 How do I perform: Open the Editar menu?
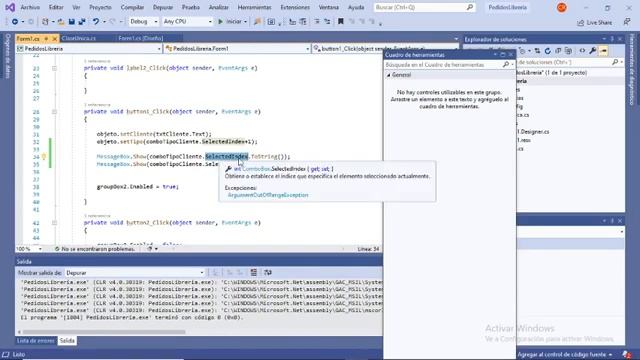[x=56, y=7]
